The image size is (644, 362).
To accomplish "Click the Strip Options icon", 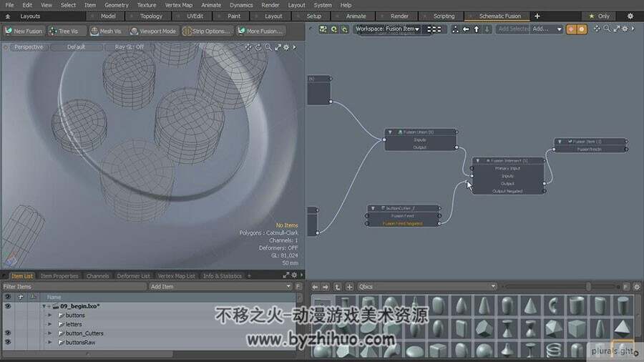I will [x=187, y=31].
